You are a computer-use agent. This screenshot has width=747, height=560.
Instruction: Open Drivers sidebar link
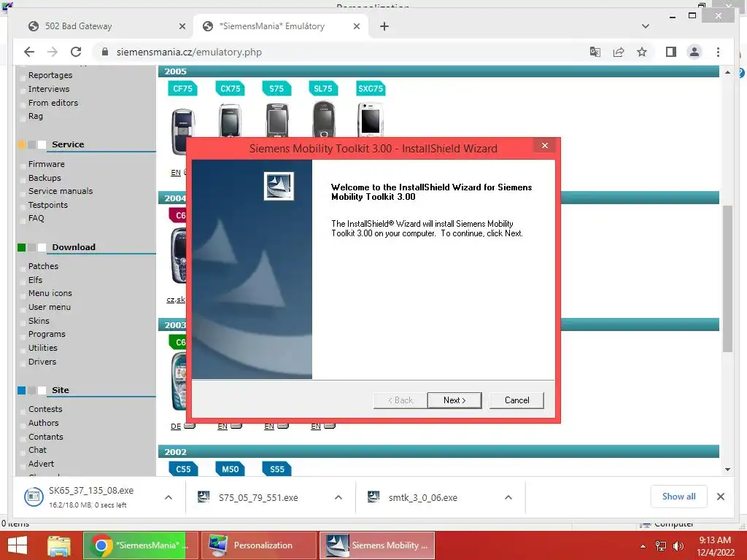click(42, 362)
